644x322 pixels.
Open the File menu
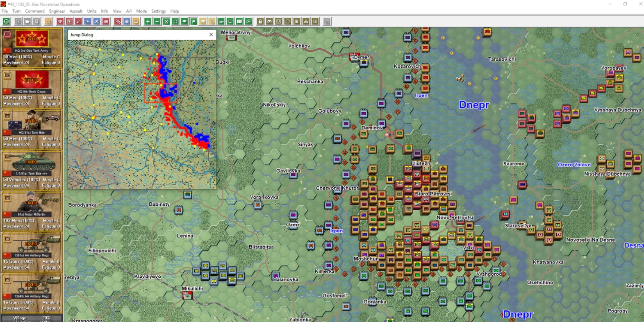(x=5, y=11)
